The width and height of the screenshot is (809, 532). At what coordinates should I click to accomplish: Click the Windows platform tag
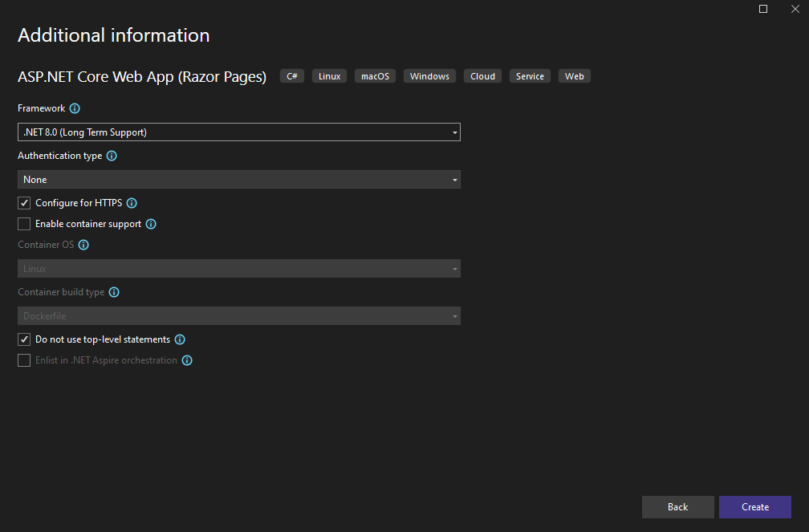click(x=429, y=76)
